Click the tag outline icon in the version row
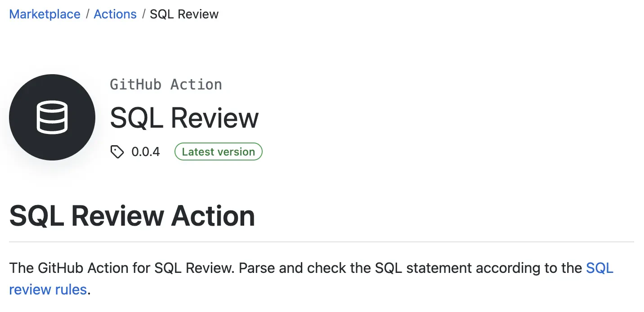This screenshot has height=312, width=644. [117, 152]
